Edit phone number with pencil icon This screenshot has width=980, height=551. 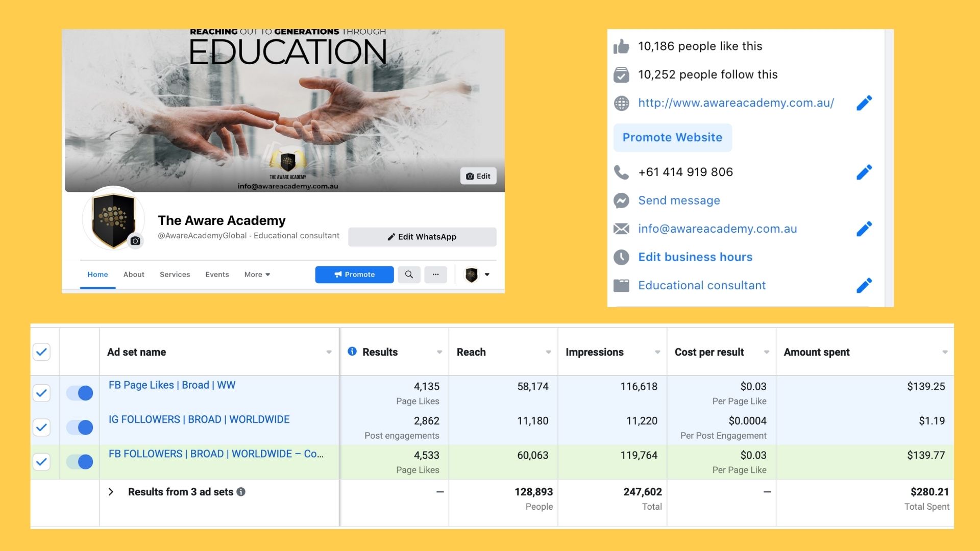coord(864,172)
